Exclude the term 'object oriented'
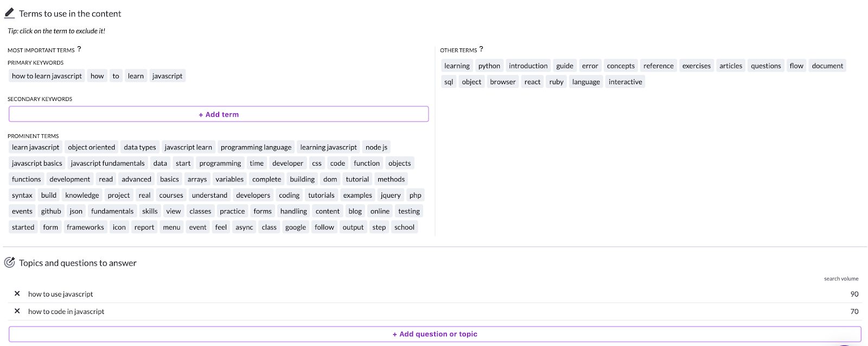 (x=91, y=147)
